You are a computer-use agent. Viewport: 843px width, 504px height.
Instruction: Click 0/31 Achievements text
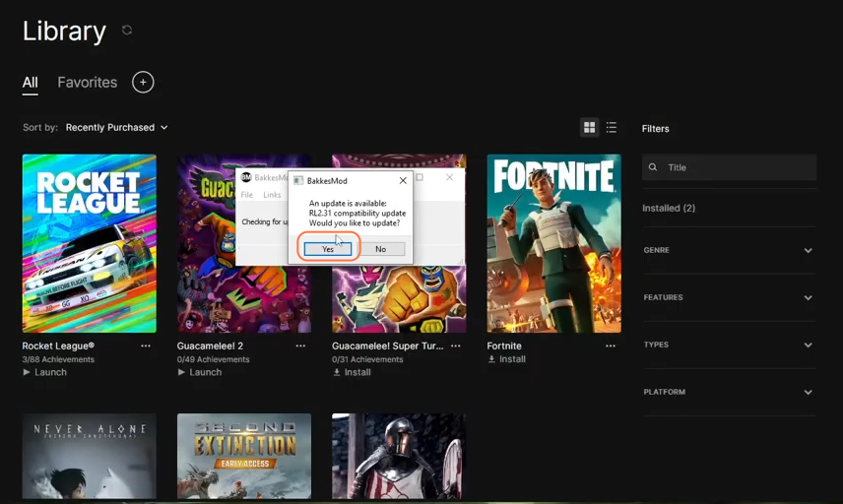367,359
